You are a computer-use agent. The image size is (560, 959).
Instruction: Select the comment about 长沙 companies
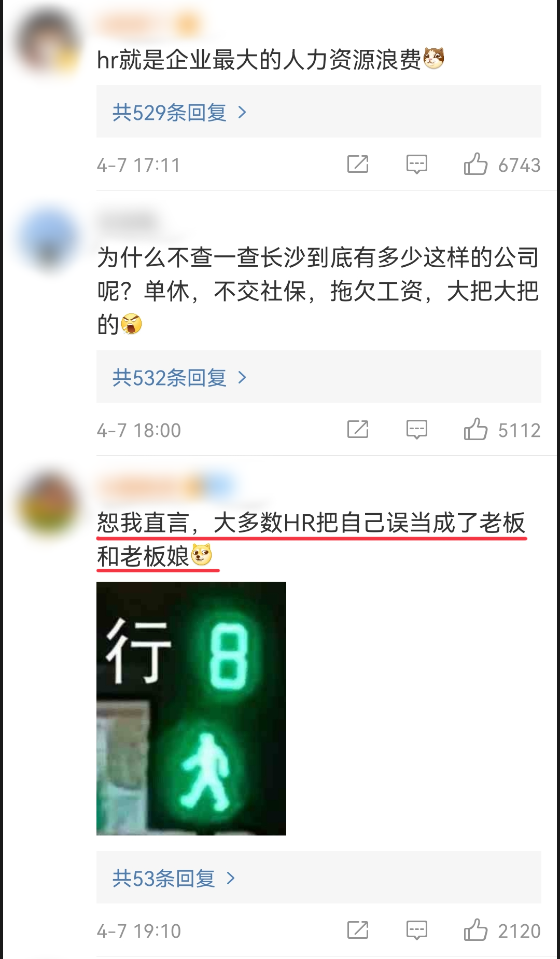[318, 291]
